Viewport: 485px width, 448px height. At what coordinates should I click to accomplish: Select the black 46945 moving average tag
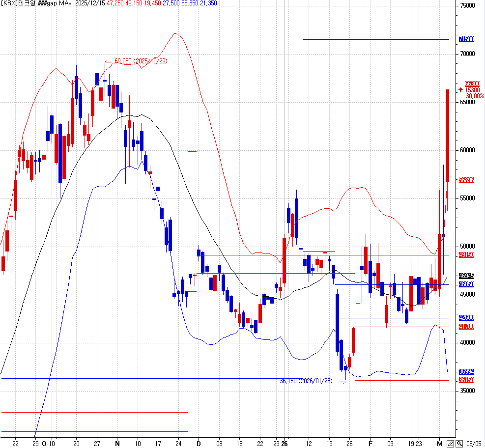(465, 276)
